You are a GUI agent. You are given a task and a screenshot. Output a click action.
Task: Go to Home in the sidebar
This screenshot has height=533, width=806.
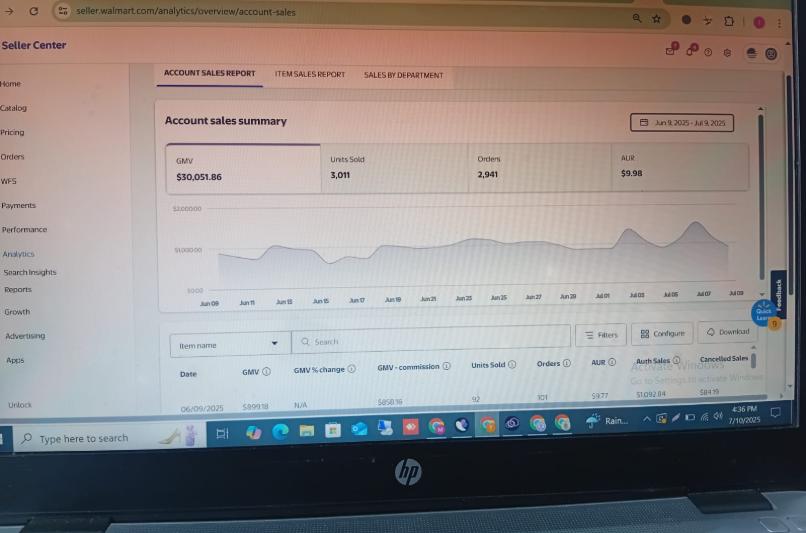pos(10,84)
